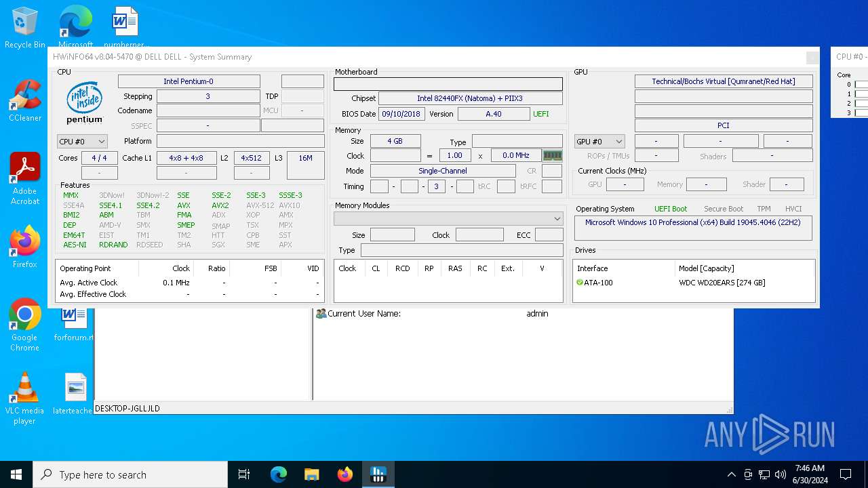868x488 pixels.
Task: Click the Operating Point column header
Action: [x=85, y=268]
